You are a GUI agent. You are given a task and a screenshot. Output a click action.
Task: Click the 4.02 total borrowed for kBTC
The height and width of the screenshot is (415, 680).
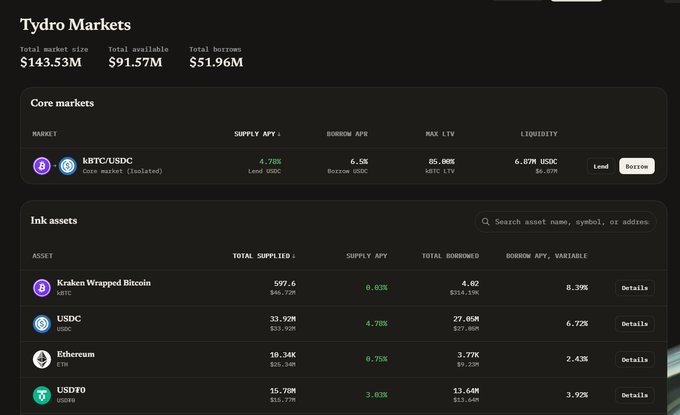(x=470, y=283)
